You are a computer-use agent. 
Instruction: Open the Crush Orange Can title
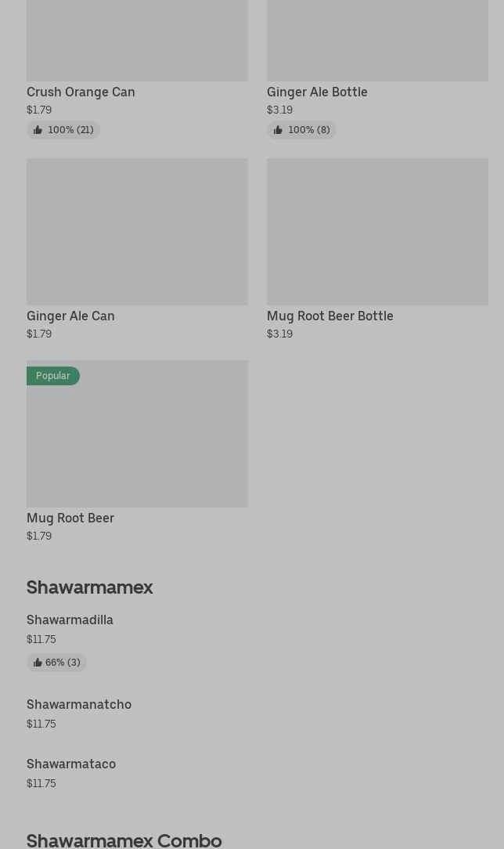tap(81, 92)
